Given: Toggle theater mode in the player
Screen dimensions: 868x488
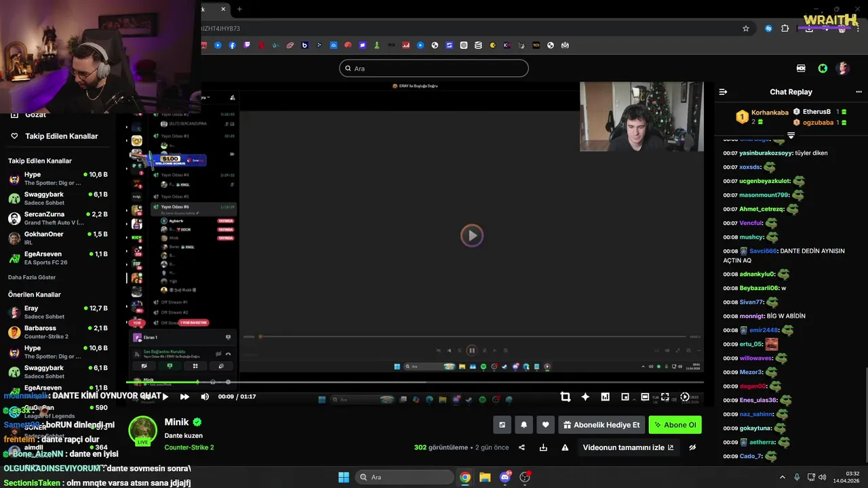Looking at the screenshot, I should pos(645,396).
